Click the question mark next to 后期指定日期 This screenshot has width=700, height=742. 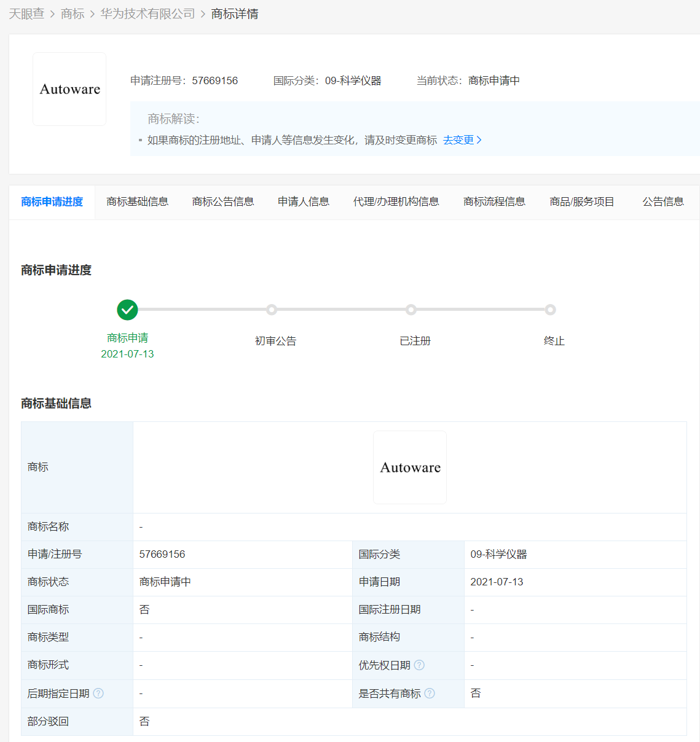tap(100, 693)
